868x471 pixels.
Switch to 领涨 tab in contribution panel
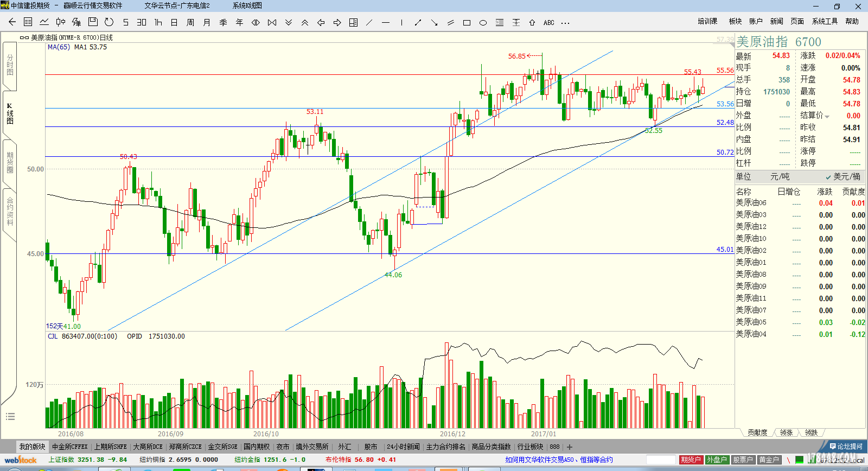click(x=786, y=432)
